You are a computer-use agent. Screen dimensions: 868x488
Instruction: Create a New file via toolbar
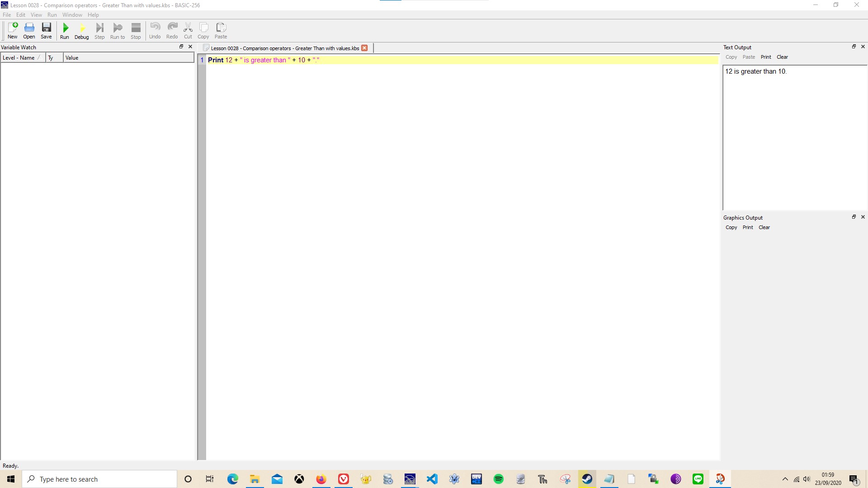point(13,30)
